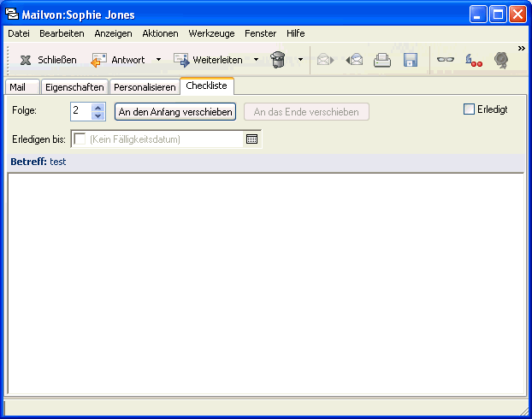The image size is (532, 419).
Task: Click the previous mail envelope icon
Action: click(354, 60)
